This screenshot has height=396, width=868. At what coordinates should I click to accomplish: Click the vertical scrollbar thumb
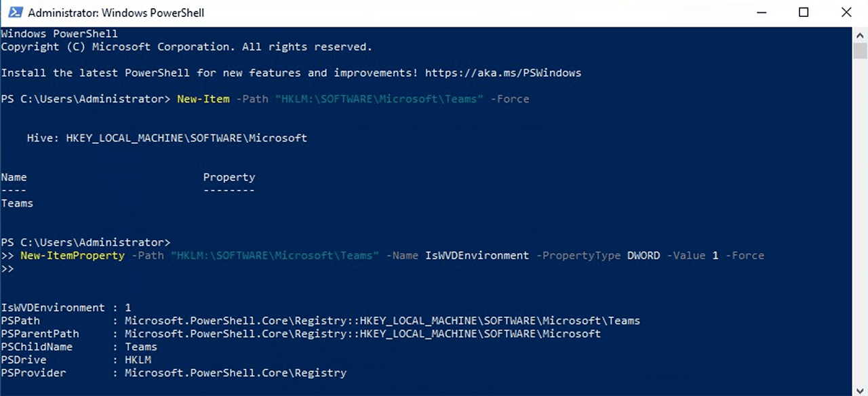click(x=861, y=51)
